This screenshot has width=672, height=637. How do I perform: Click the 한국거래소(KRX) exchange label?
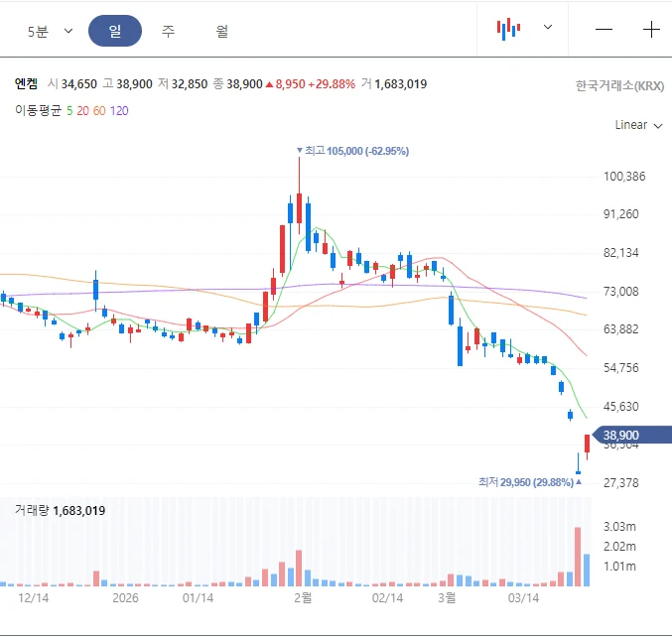pyautogui.click(x=619, y=85)
